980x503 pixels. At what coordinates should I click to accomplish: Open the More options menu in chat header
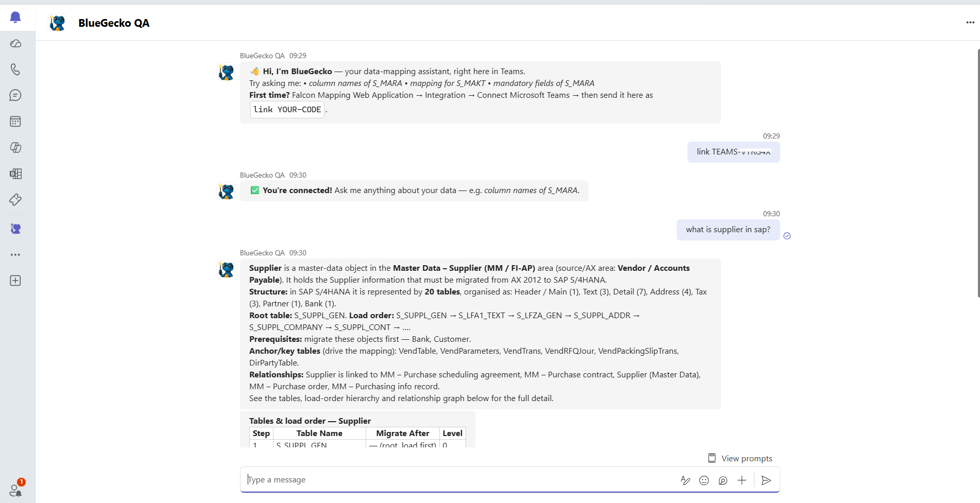click(x=970, y=23)
